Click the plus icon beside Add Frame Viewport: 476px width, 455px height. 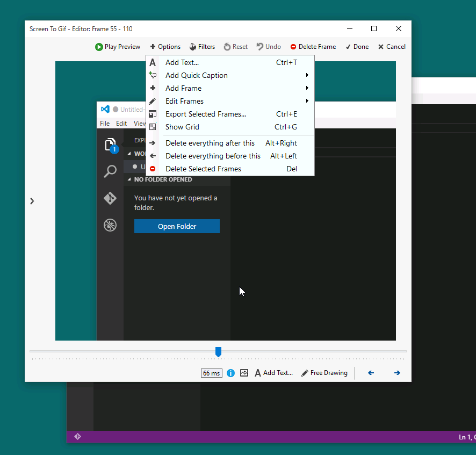153,88
